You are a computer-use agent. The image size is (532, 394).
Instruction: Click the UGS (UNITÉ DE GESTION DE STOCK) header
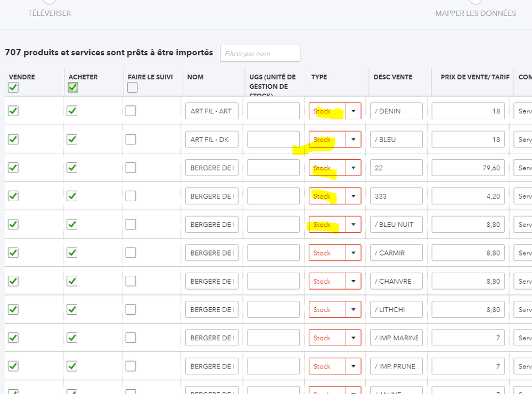[x=273, y=85]
